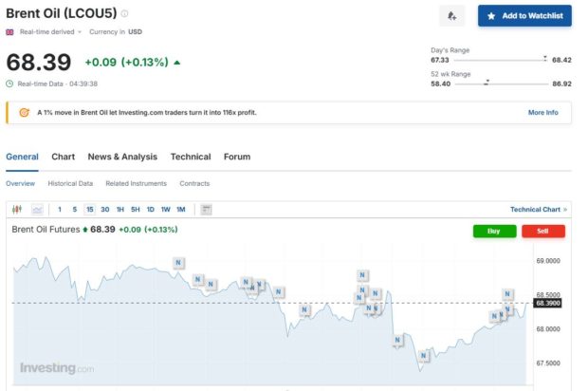The image size is (588, 391).
Task: Click the 52 wk Range slider marker
Action: coord(487,84)
